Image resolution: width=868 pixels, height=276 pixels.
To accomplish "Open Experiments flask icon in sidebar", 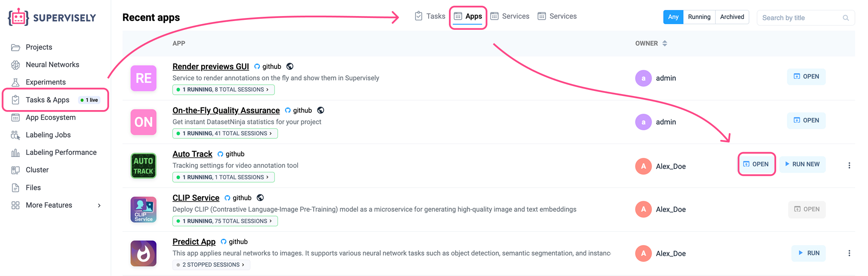I will tap(15, 82).
